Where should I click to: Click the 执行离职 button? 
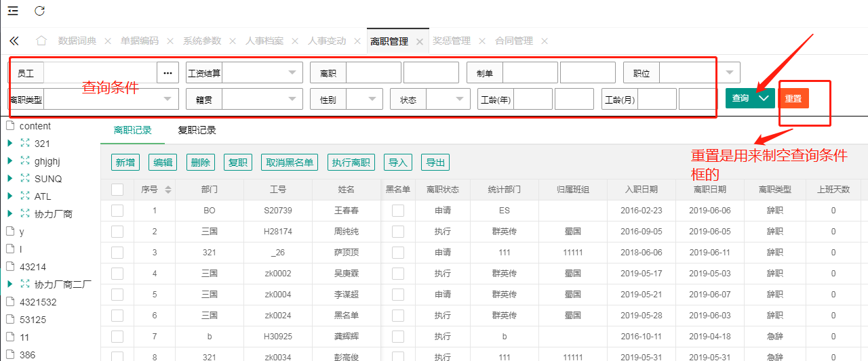coord(351,163)
